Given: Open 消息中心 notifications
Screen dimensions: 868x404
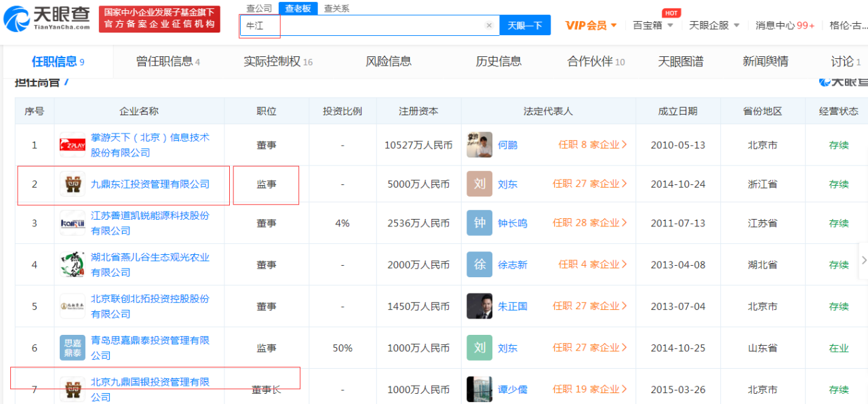Looking at the screenshot, I should click(785, 25).
